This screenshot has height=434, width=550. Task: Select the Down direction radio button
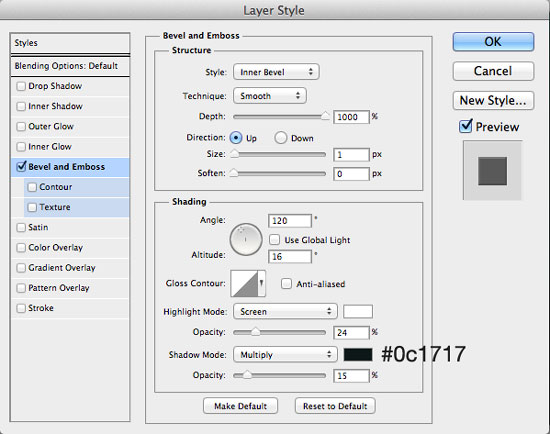[x=281, y=138]
